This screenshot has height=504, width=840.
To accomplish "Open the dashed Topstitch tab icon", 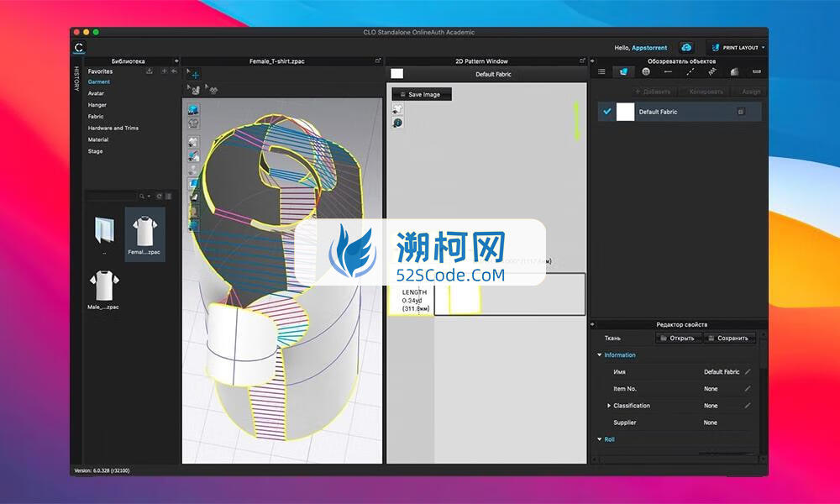I will [690, 71].
